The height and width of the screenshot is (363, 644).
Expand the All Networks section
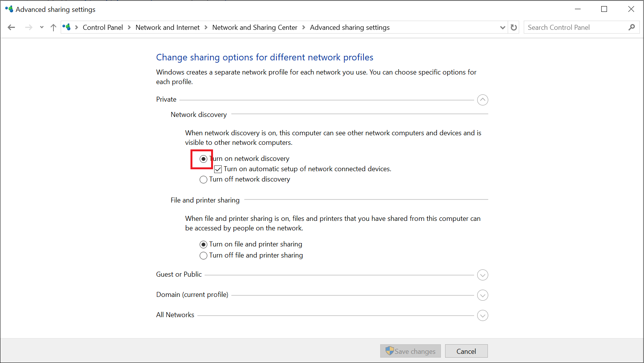click(483, 316)
